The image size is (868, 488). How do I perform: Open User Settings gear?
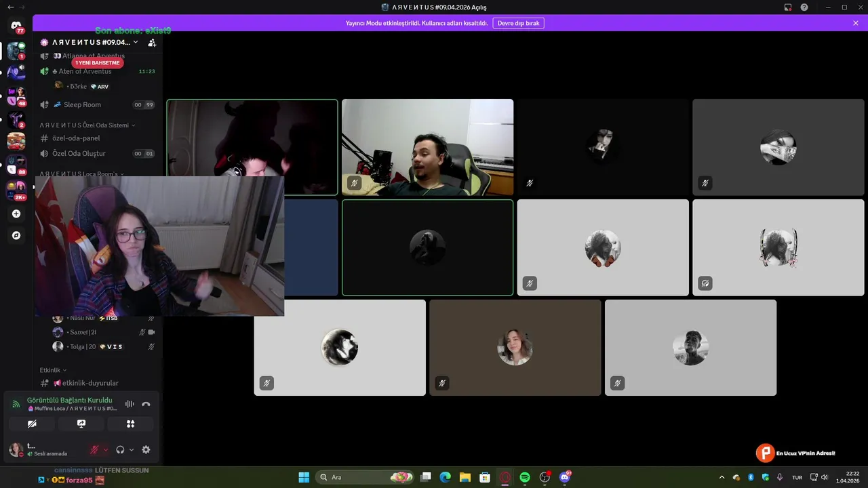tap(146, 449)
